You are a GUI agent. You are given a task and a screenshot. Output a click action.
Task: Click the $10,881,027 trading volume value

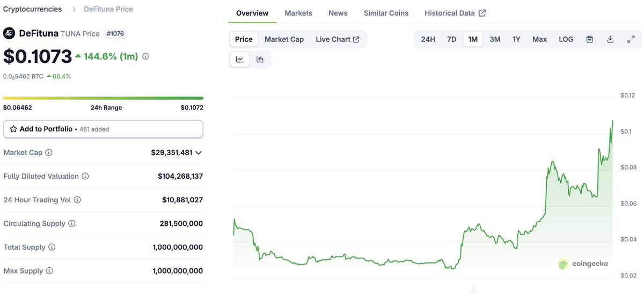[x=182, y=200]
